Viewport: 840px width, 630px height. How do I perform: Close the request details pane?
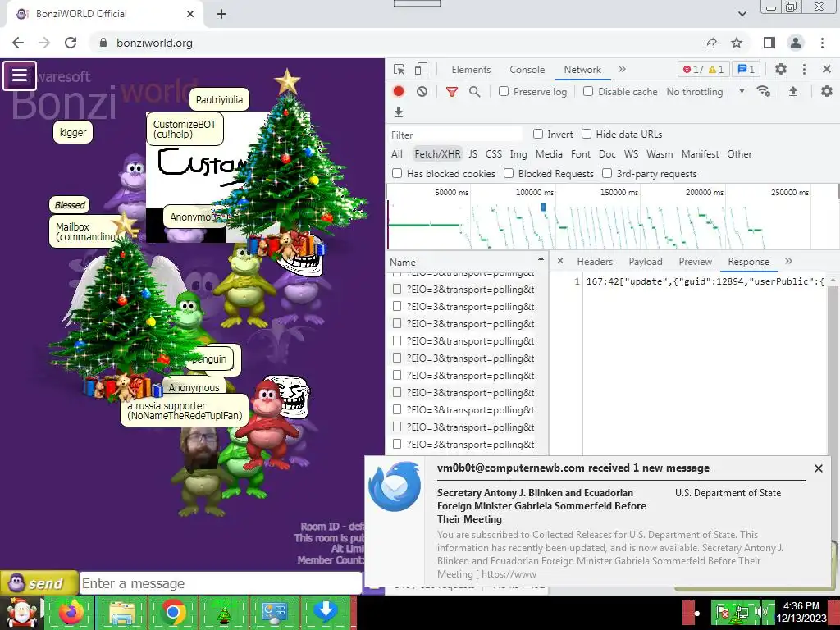pyautogui.click(x=559, y=261)
